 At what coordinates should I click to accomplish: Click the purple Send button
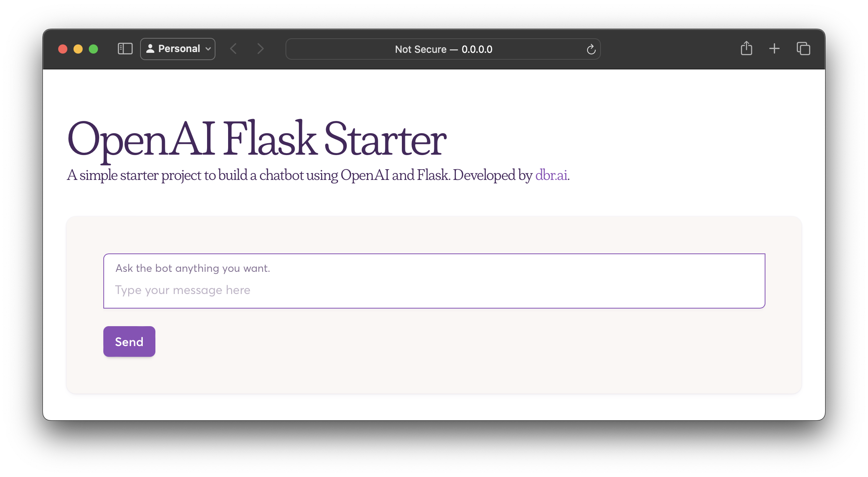(129, 341)
